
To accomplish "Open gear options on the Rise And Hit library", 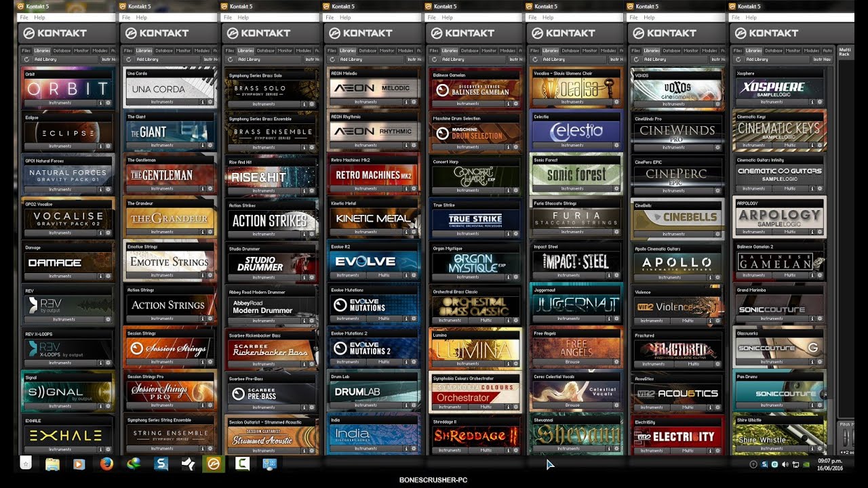I will [x=311, y=190].
